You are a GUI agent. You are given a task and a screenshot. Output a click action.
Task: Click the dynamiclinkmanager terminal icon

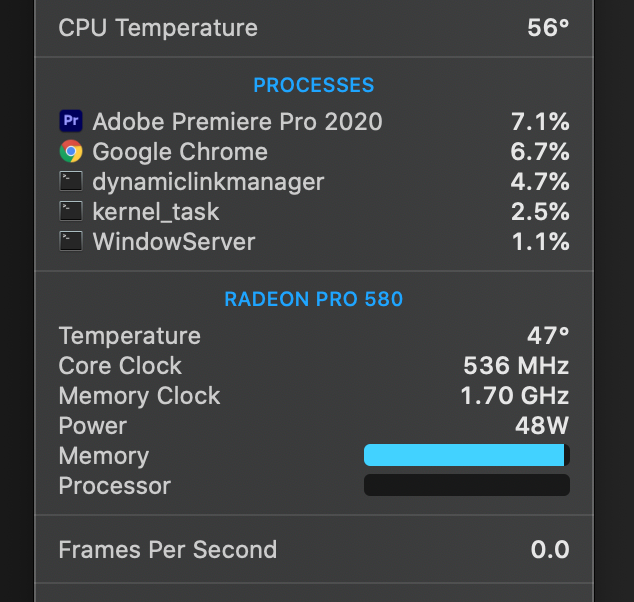tap(71, 181)
